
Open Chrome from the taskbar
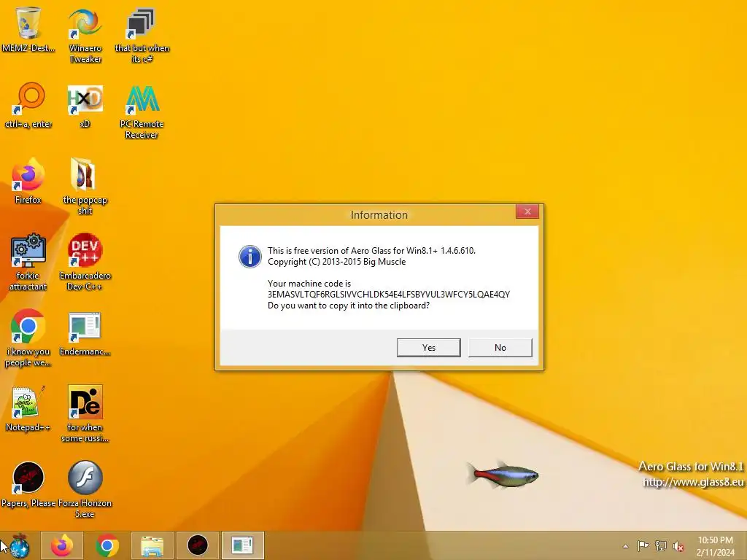(107, 545)
